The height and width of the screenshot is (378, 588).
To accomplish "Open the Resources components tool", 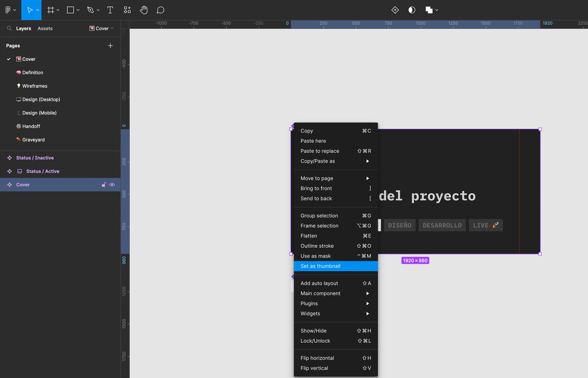I will tap(127, 10).
